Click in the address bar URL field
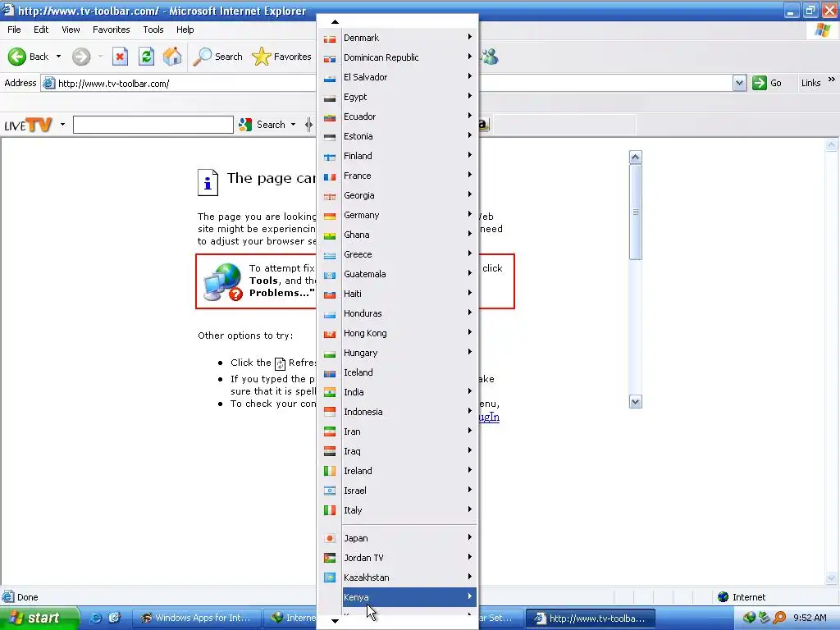840x630 pixels. point(386,84)
